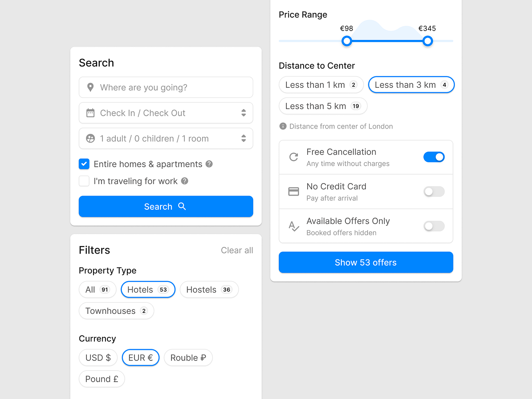Click Clear all to reset filters
The height and width of the screenshot is (399, 532).
click(x=237, y=250)
